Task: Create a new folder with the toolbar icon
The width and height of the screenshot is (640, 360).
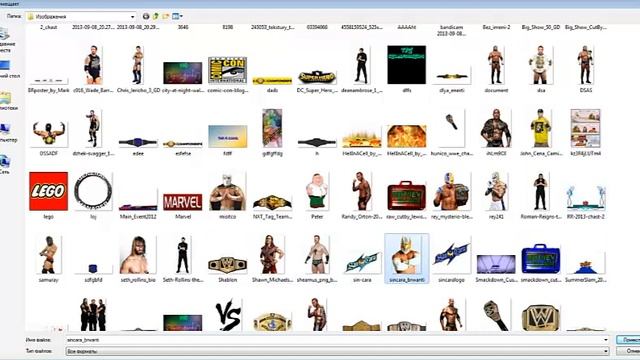Action: (166, 16)
